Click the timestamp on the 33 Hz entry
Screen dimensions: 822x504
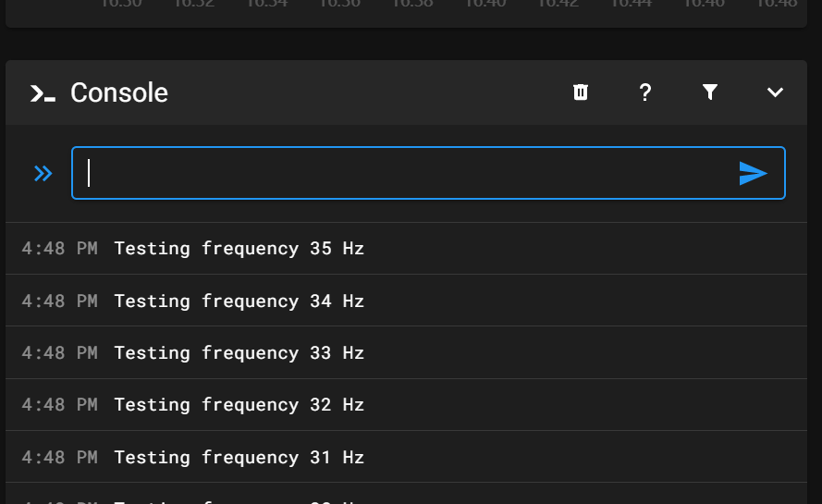59,352
